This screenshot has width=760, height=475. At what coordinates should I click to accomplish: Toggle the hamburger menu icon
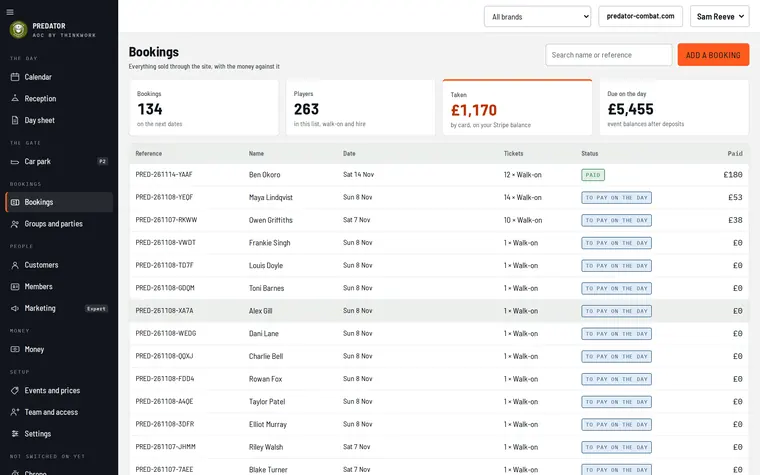[10, 12]
